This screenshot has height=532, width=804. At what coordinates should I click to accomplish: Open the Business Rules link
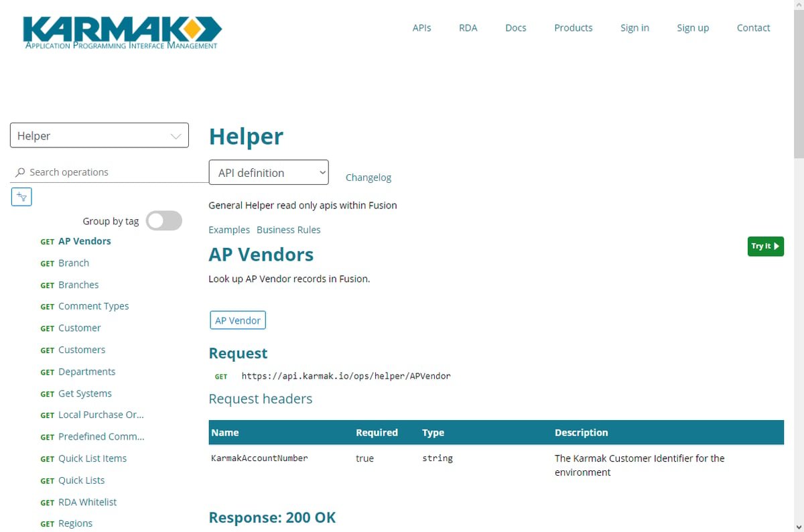pyautogui.click(x=288, y=230)
